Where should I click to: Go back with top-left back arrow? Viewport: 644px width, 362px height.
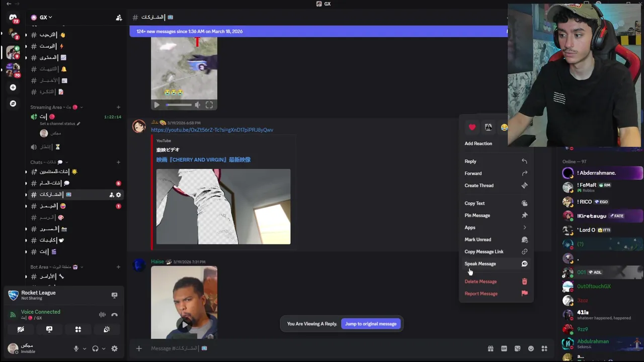coord(9,4)
